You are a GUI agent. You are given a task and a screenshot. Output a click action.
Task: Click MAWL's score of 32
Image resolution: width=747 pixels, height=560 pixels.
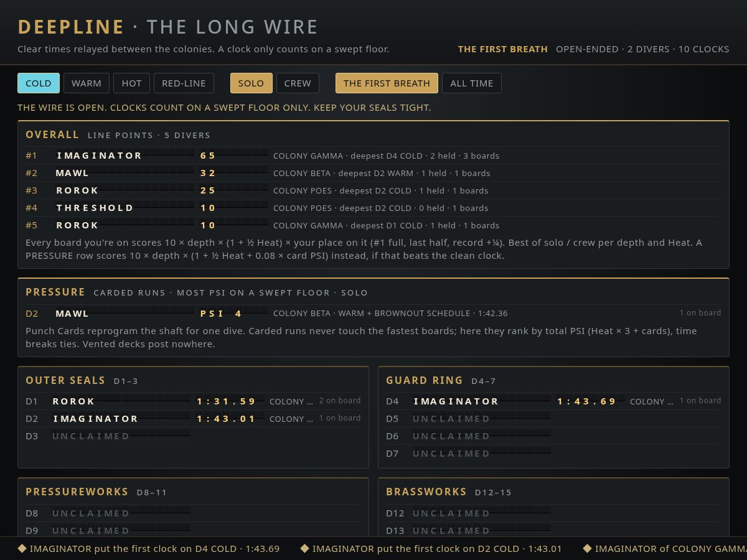click(208, 173)
